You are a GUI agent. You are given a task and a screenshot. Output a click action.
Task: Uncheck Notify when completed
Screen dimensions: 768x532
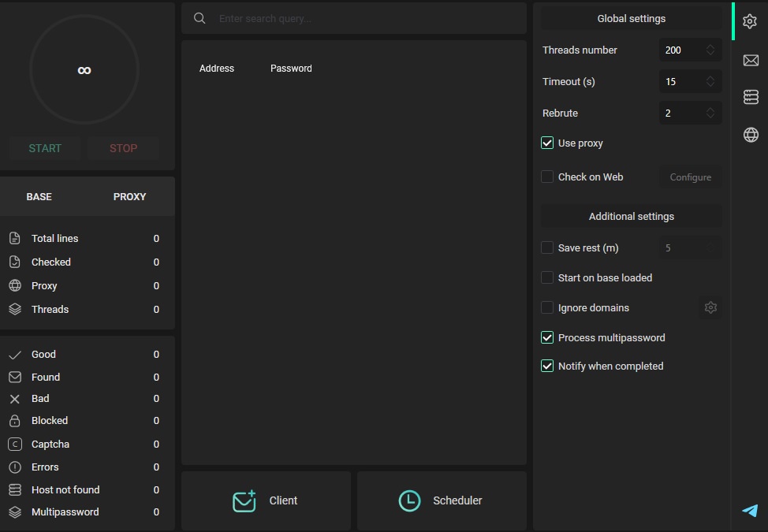(547, 366)
